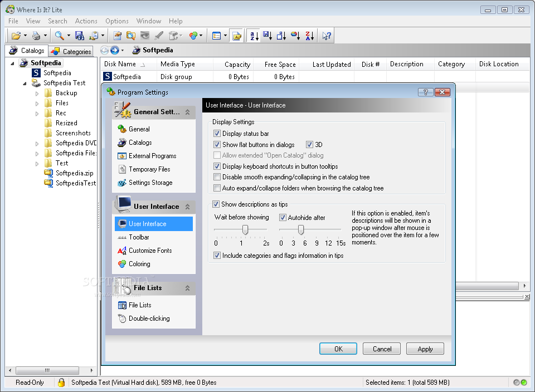535x392 pixels.
Task: Click the item properties edit toolbar icon
Action: point(118,36)
